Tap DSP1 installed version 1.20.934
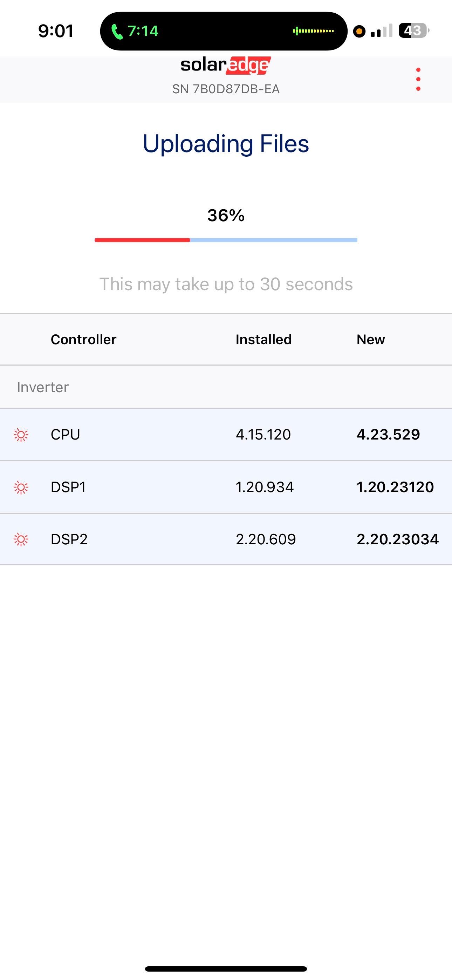The image size is (452, 980). [x=265, y=487]
